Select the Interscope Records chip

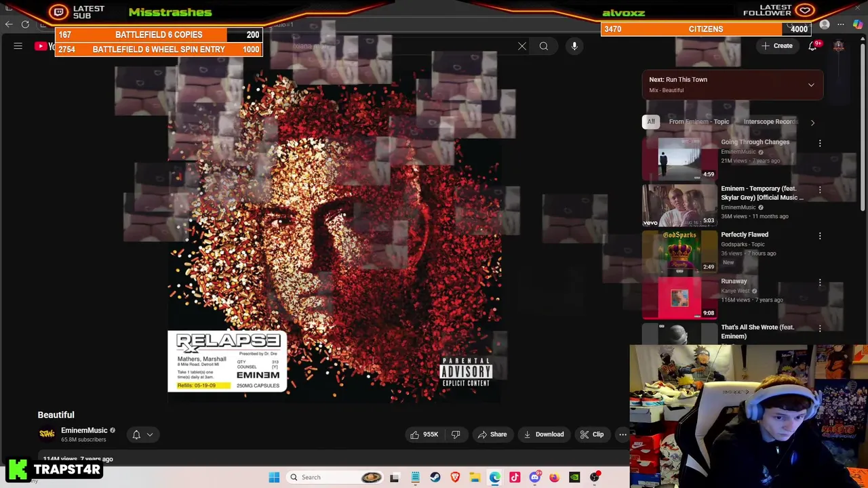tap(771, 122)
